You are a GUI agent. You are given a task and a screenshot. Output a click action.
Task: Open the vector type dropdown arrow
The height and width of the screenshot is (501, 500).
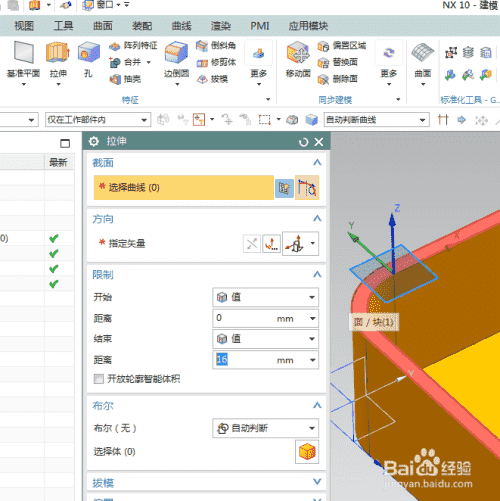click(x=313, y=243)
